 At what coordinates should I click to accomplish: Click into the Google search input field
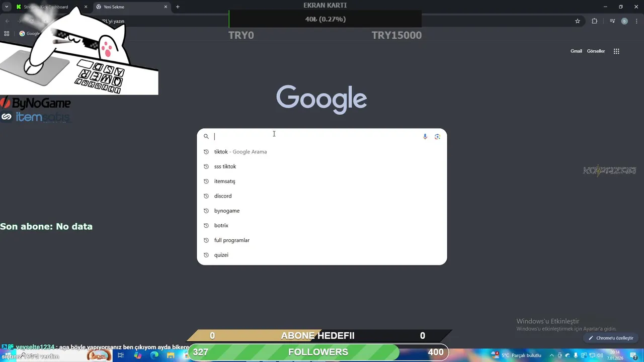tap(317, 136)
